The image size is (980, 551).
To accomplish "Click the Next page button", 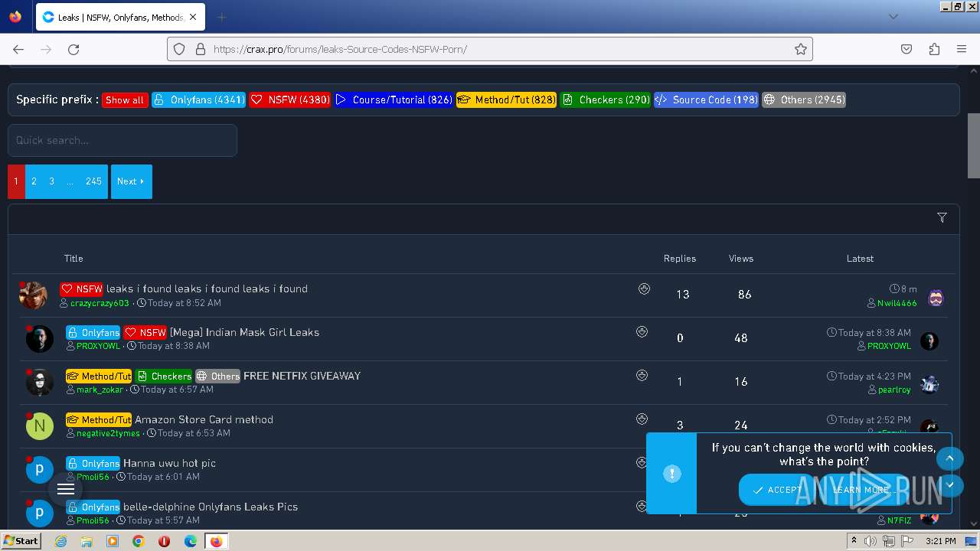I will tap(132, 181).
